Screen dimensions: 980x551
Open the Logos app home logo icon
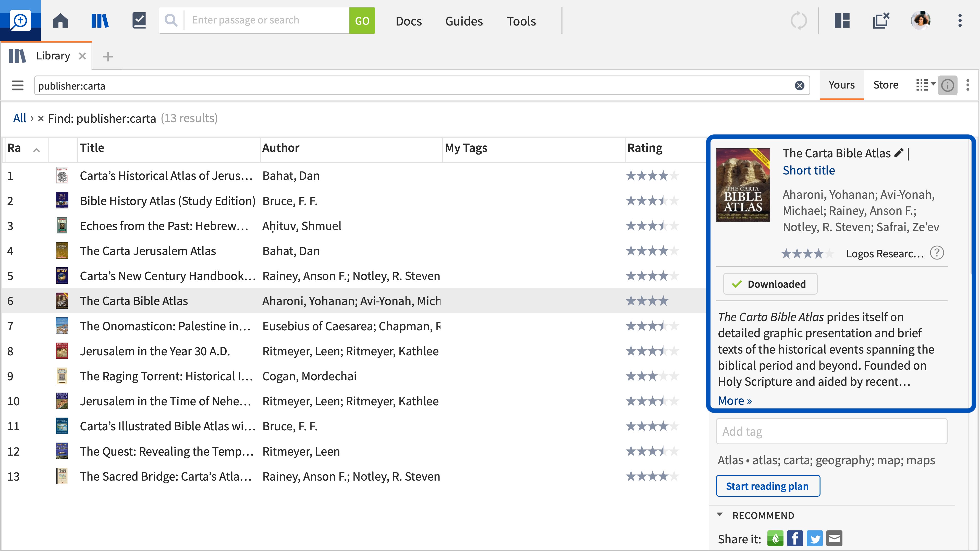[x=20, y=20]
